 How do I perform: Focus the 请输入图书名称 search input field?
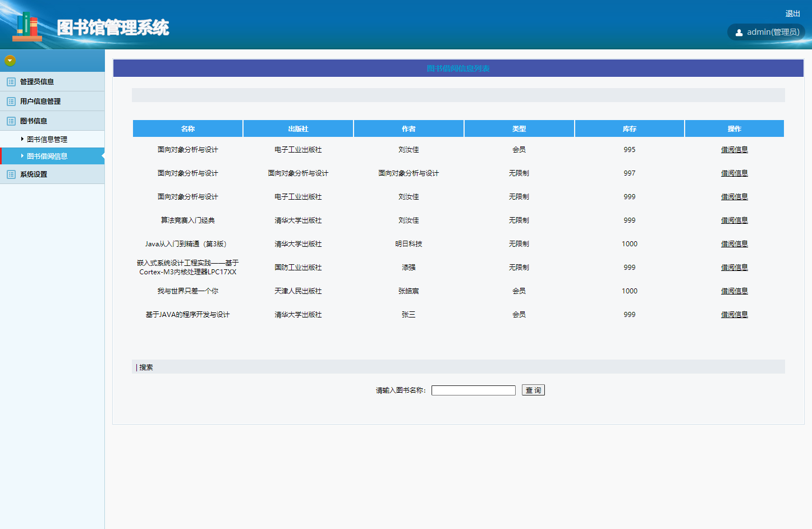coord(473,390)
